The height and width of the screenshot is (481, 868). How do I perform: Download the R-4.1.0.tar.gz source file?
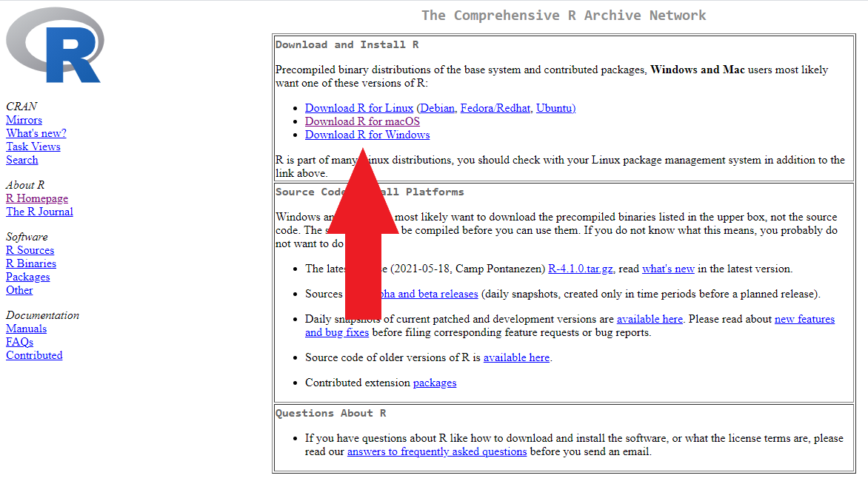(x=581, y=269)
